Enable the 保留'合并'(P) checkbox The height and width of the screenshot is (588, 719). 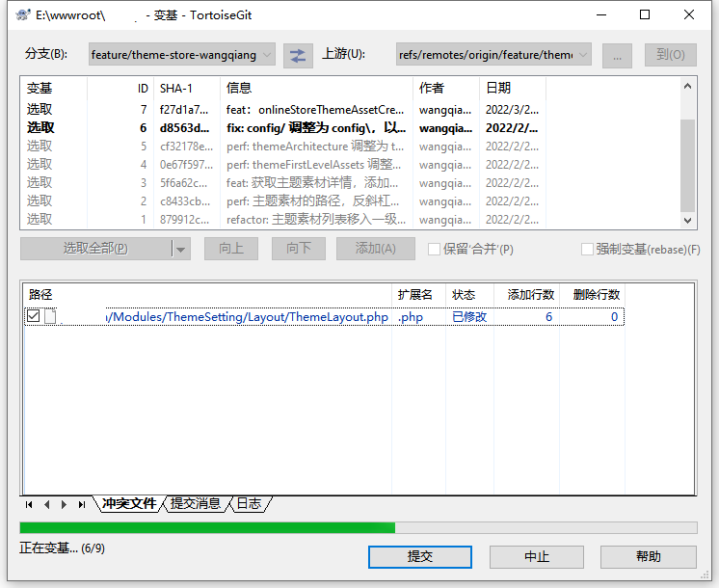pos(434,249)
